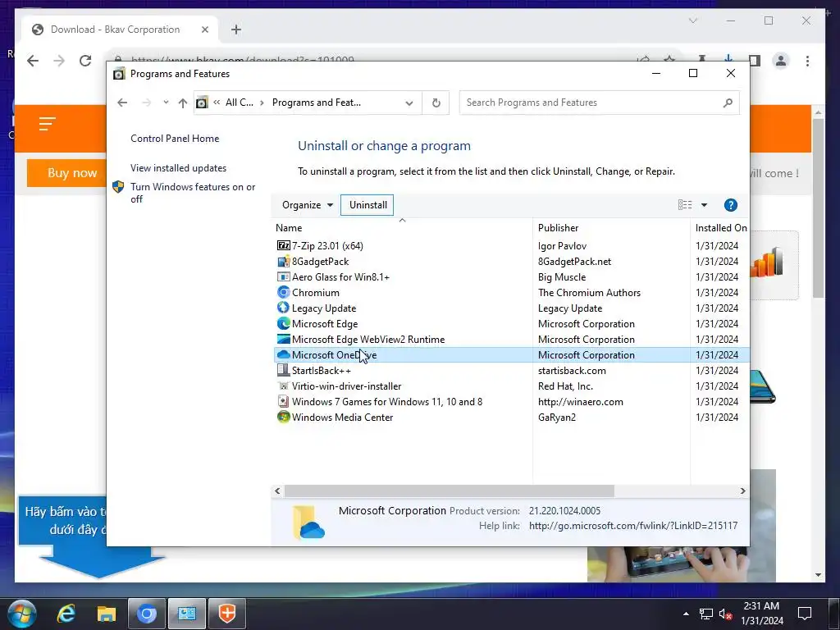Select the GaRyan2 publisher cell

(x=557, y=417)
